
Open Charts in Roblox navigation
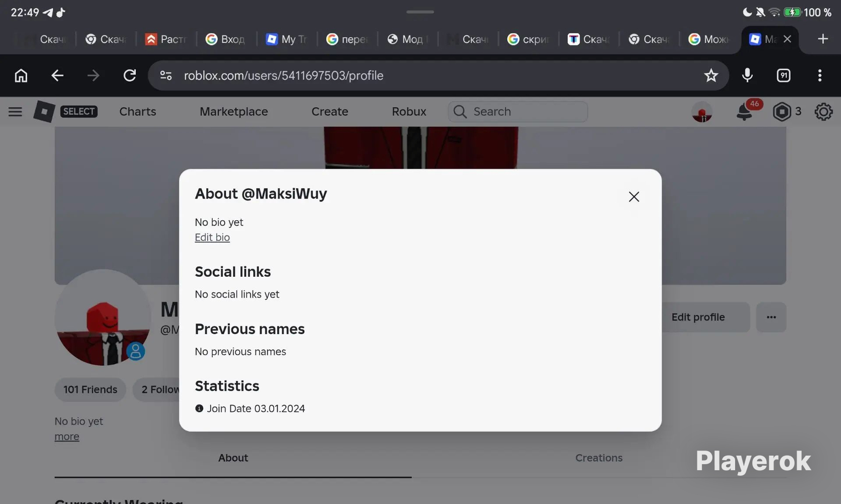[138, 111]
